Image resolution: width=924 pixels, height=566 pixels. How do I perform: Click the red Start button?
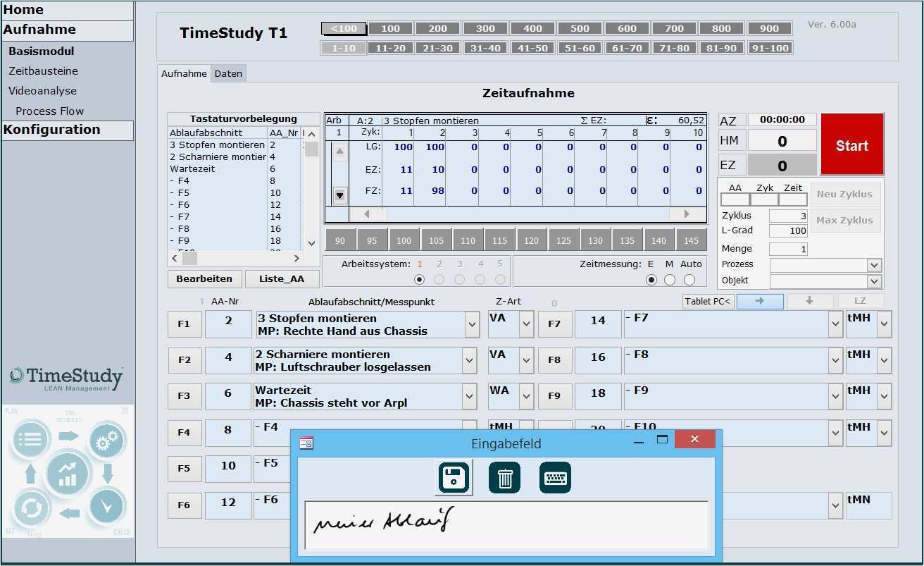point(852,144)
